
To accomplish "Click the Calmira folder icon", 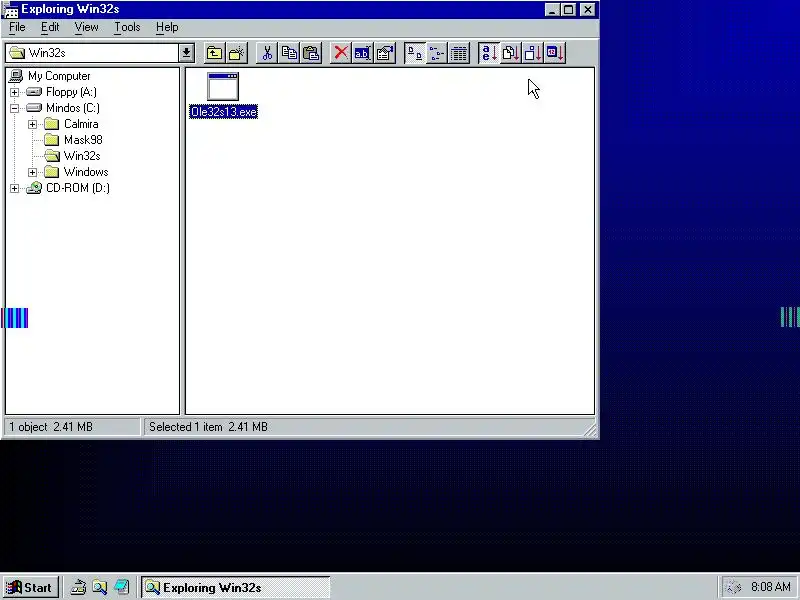I will (52, 124).
